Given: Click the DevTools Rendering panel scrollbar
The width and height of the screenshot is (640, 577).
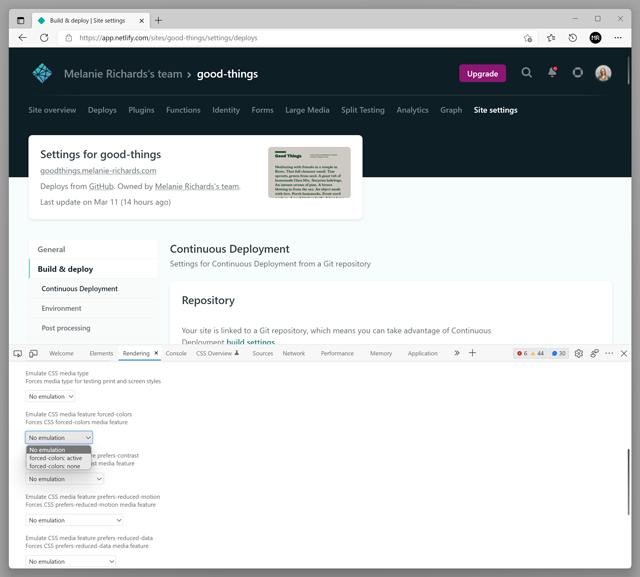Looking at the screenshot, I should (628, 482).
